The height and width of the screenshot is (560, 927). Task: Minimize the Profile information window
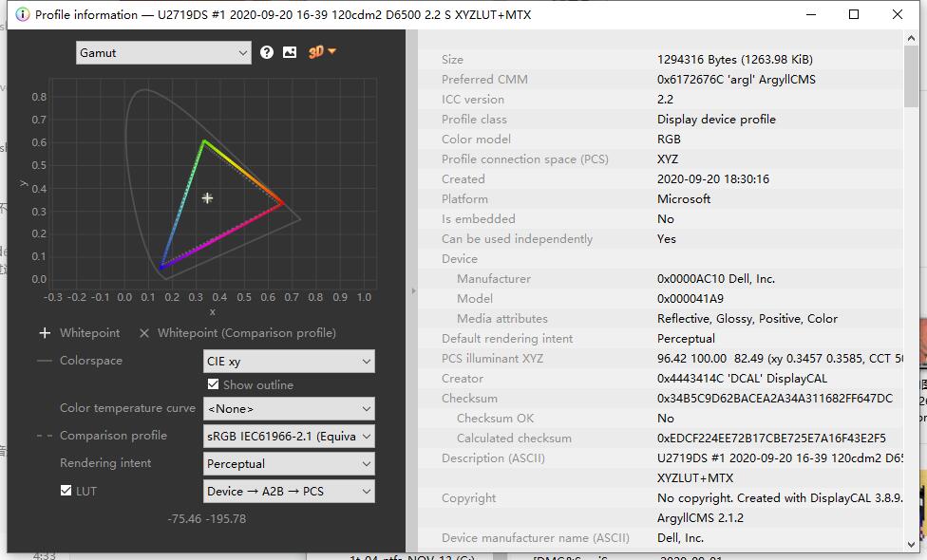(x=811, y=14)
